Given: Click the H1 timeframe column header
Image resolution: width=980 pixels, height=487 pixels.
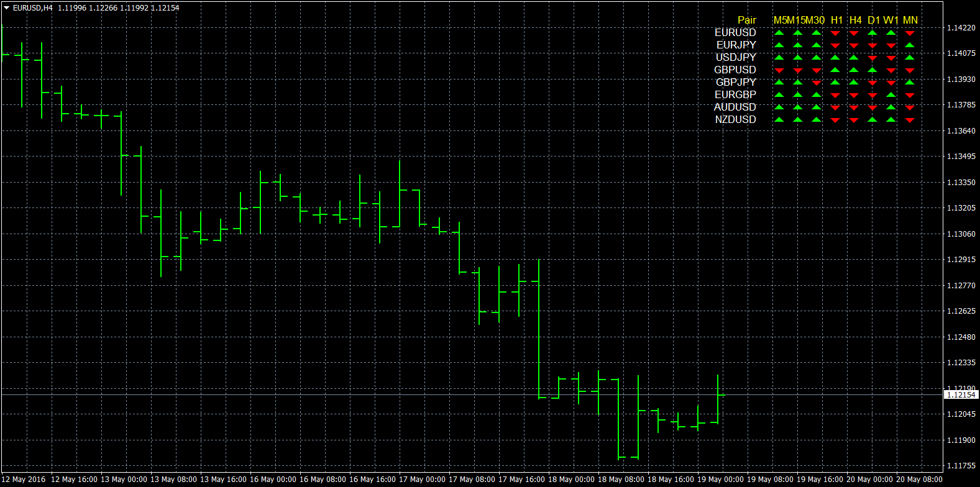Looking at the screenshot, I should click(836, 20).
